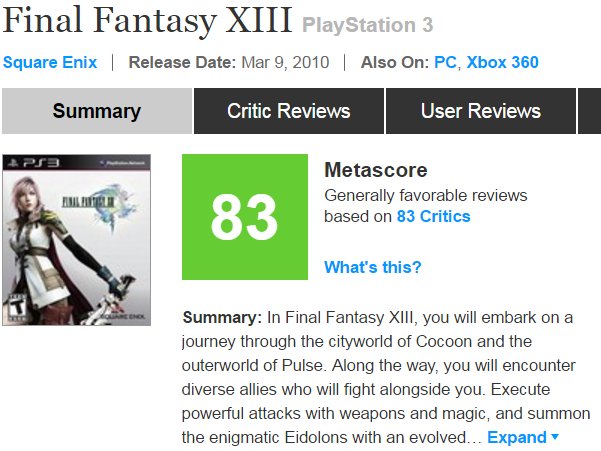Image resolution: width=601 pixels, height=451 pixels.
Task: Open the Square Enix publisher link
Action: (50, 62)
